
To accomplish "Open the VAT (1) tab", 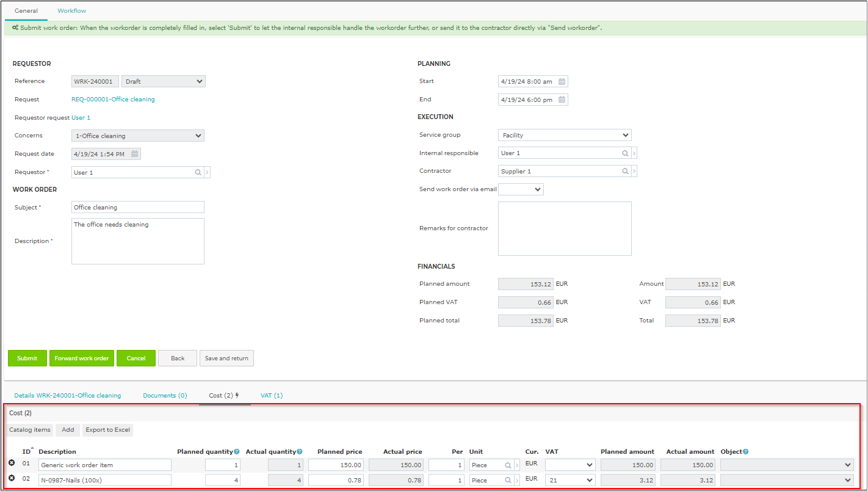I will [x=272, y=396].
